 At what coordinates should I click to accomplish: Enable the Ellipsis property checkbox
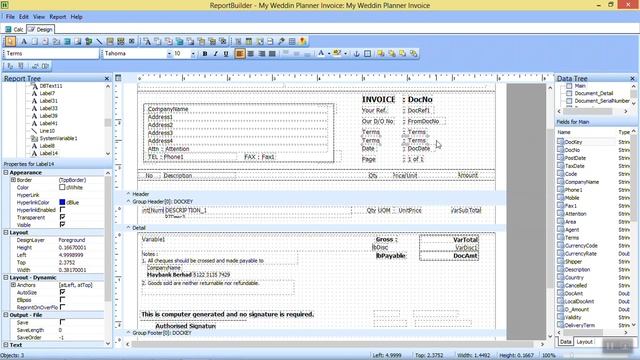point(62,300)
